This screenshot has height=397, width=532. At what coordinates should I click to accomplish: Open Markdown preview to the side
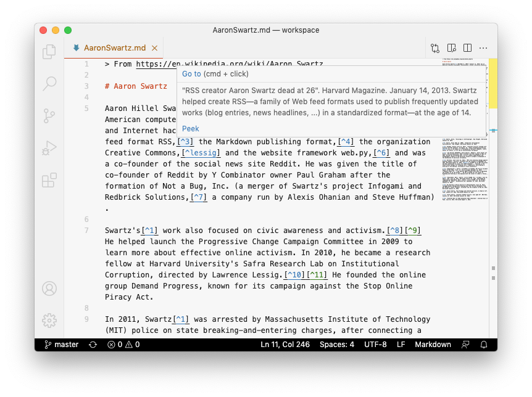[451, 48]
